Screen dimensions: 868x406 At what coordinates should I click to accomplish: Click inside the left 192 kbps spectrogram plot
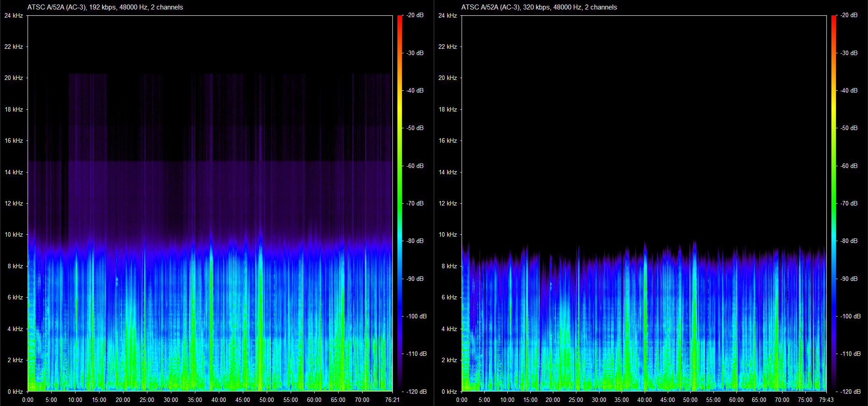pyautogui.click(x=210, y=203)
